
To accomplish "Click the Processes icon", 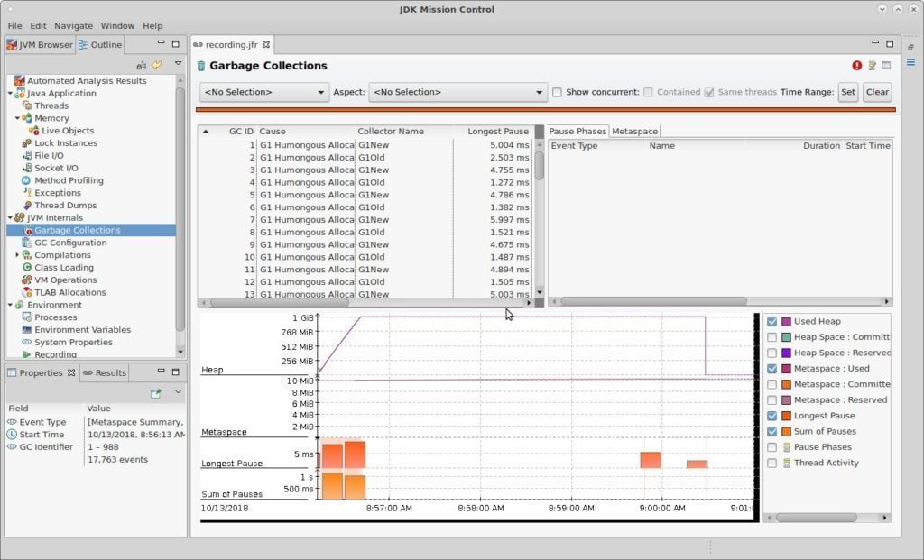I will click(27, 317).
